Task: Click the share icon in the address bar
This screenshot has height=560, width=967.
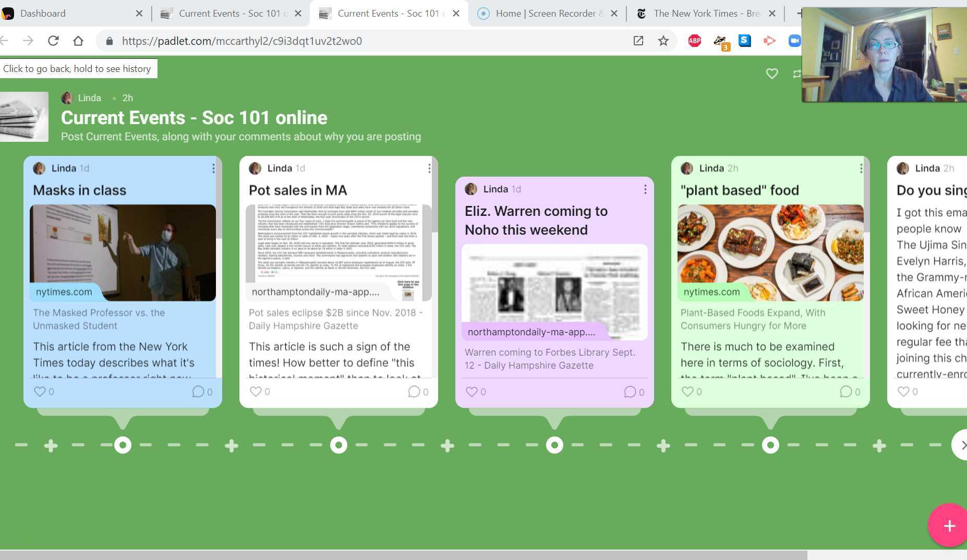Action: click(638, 41)
